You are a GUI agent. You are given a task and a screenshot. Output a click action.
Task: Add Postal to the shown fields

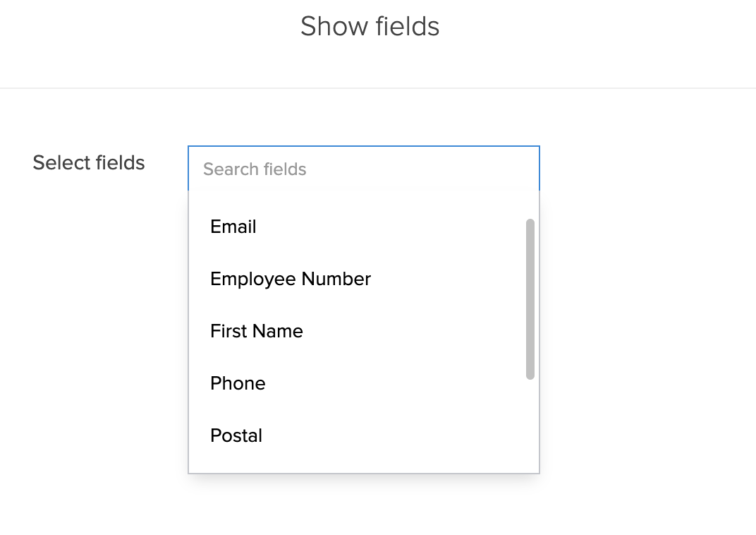coord(236,435)
